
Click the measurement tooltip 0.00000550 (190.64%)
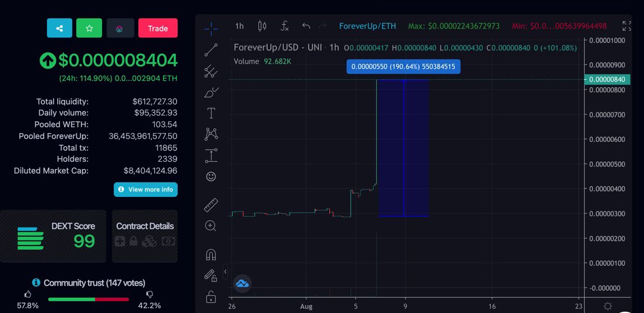tap(403, 67)
